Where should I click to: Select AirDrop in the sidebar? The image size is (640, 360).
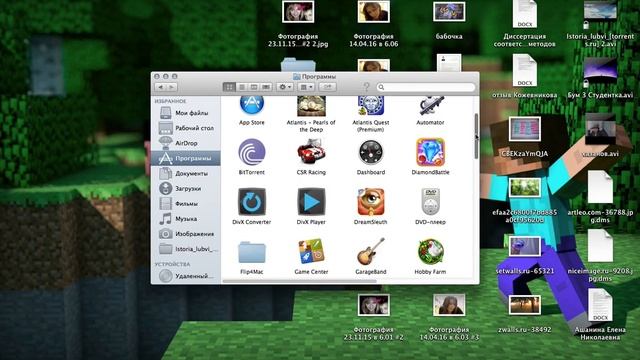(186, 143)
